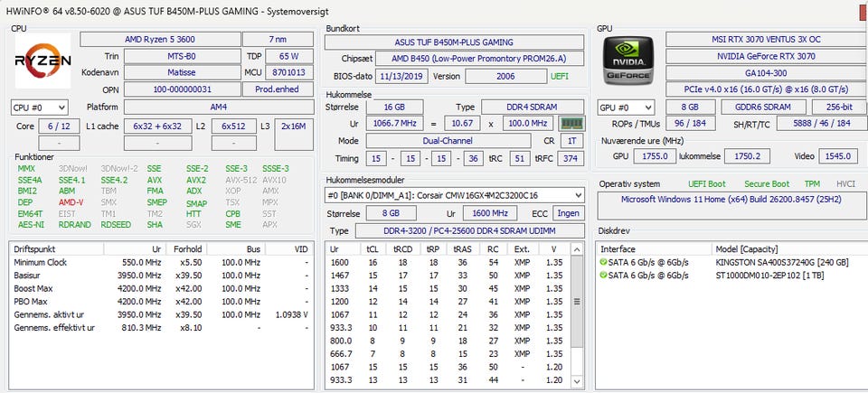Click the L3 cache 2x16M field
Screen dimensions: 868x393
point(294,134)
